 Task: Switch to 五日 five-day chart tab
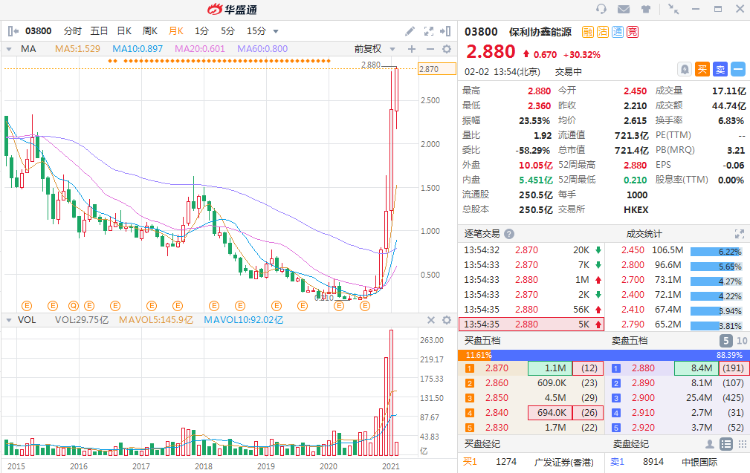coord(99,31)
